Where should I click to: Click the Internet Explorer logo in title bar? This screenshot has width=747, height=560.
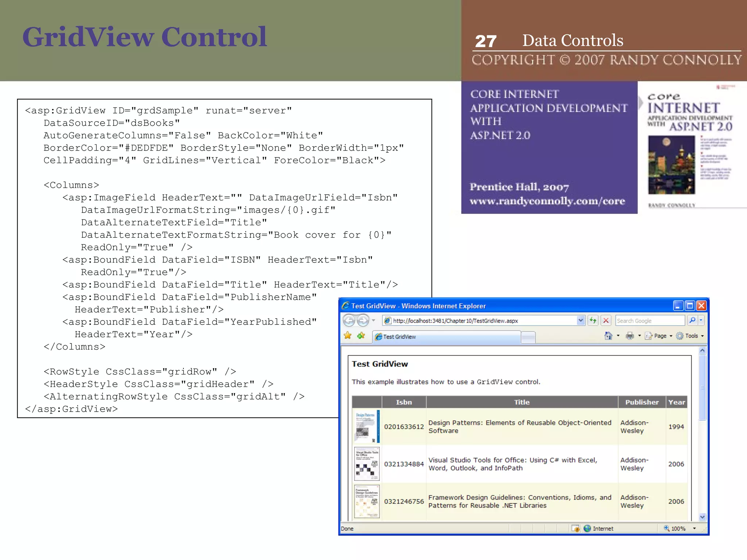tap(345, 306)
